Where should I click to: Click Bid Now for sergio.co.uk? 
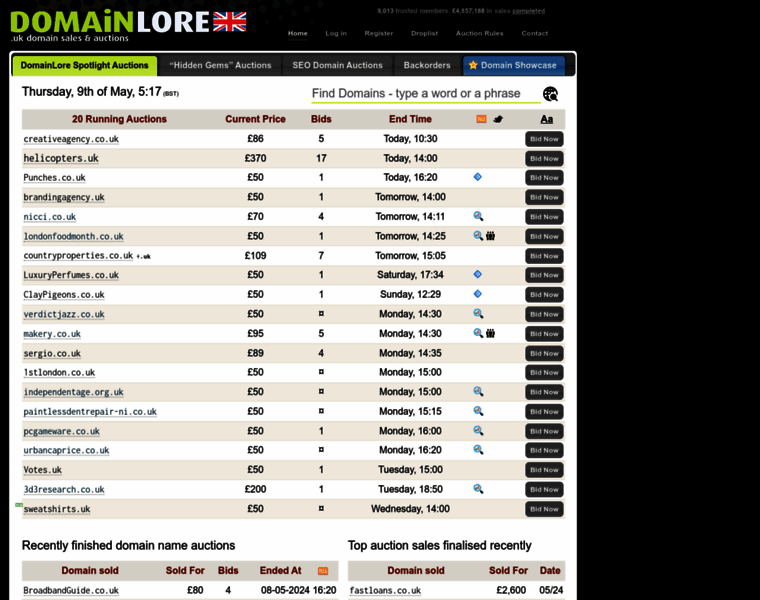coord(544,353)
